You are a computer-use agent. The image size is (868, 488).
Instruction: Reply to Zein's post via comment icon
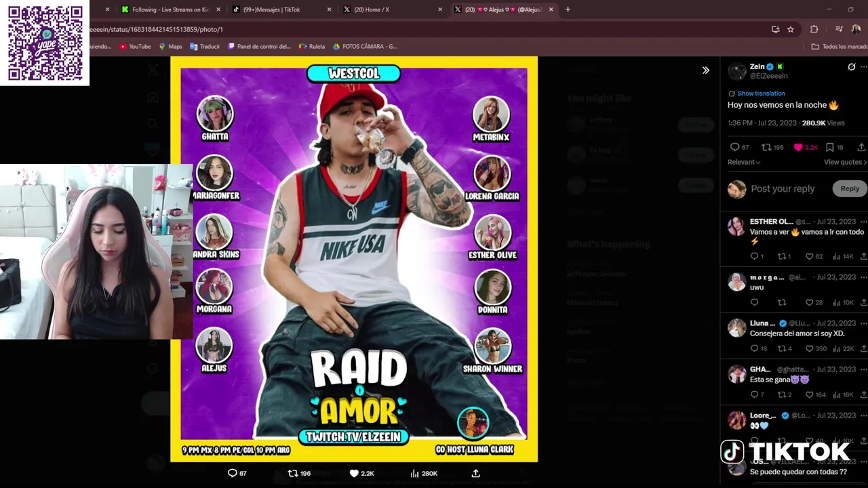(734, 147)
